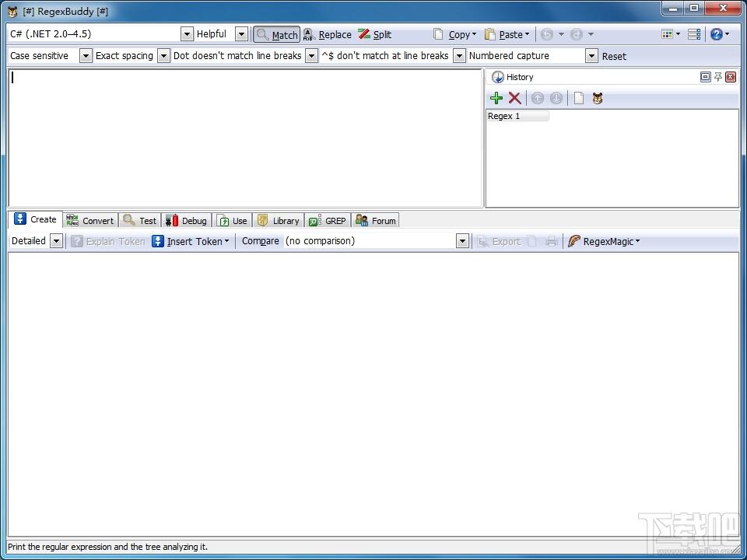The image size is (747, 560).
Task: Click the disabled Undo arrow icon
Action: (x=546, y=34)
